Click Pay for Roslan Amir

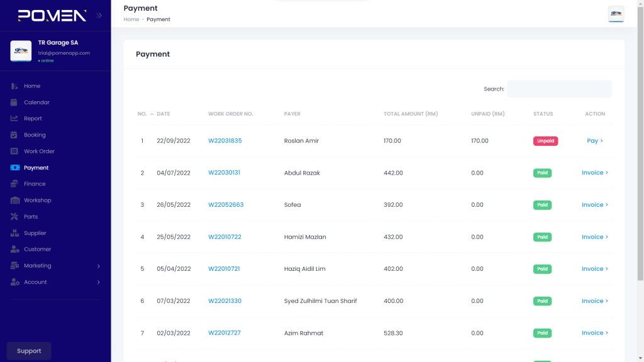(595, 141)
